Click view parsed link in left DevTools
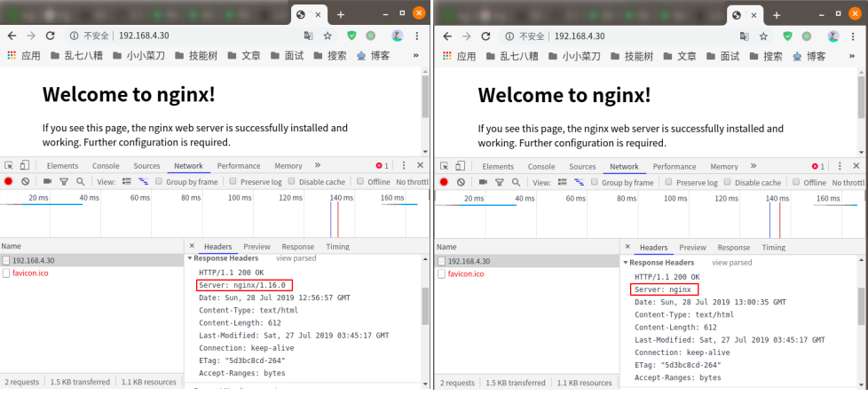 (x=296, y=258)
